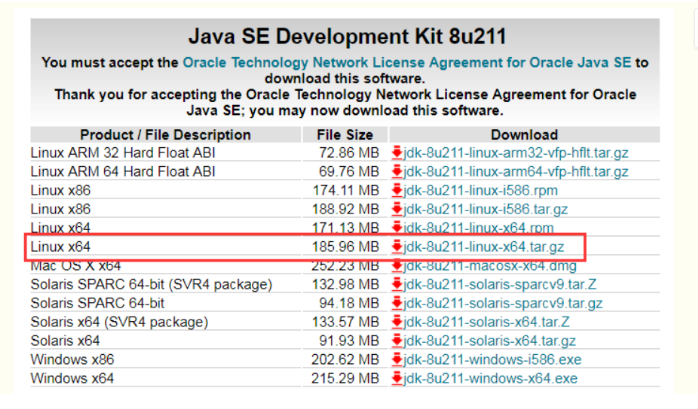Download jdk-8u211-linux-arm64-vfp-hflt.tar.gz
Screen dimensions: 698x409
click(515, 172)
